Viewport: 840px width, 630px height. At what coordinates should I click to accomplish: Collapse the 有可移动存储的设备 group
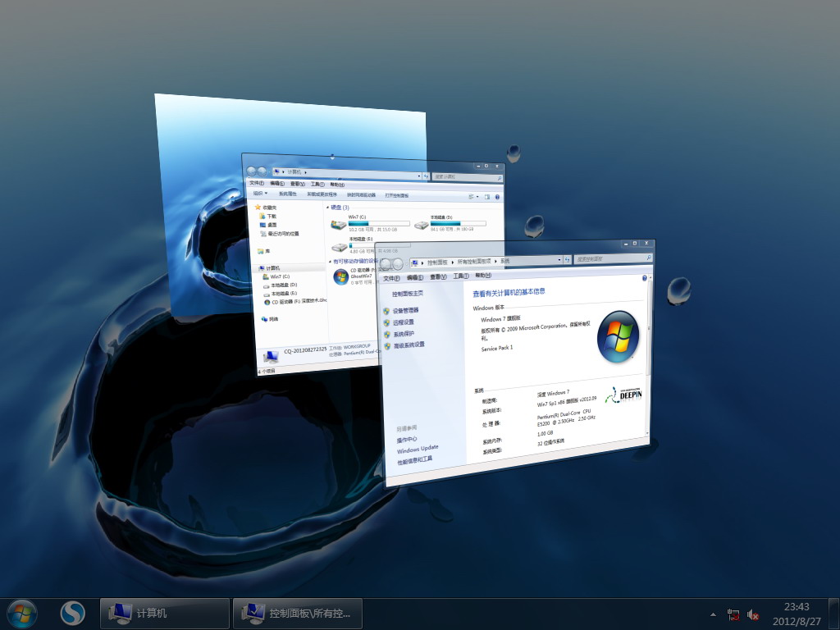tap(330, 262)
